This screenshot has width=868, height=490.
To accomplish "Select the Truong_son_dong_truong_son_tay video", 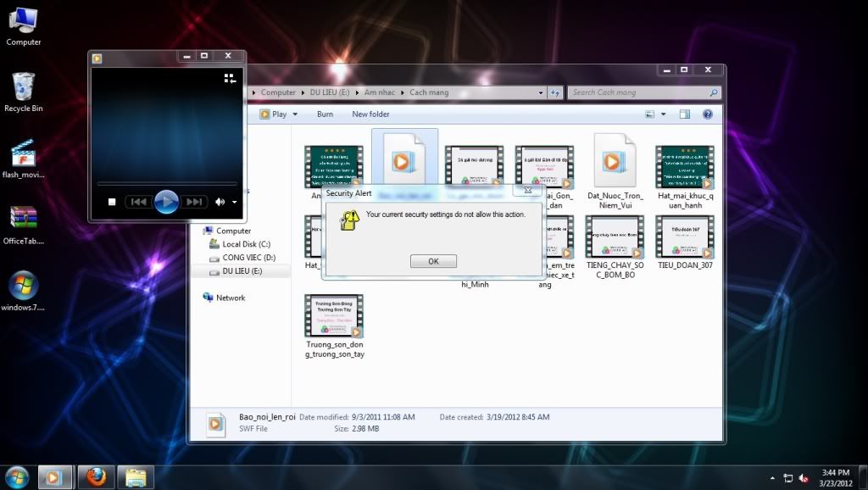I will coord(334,326).
